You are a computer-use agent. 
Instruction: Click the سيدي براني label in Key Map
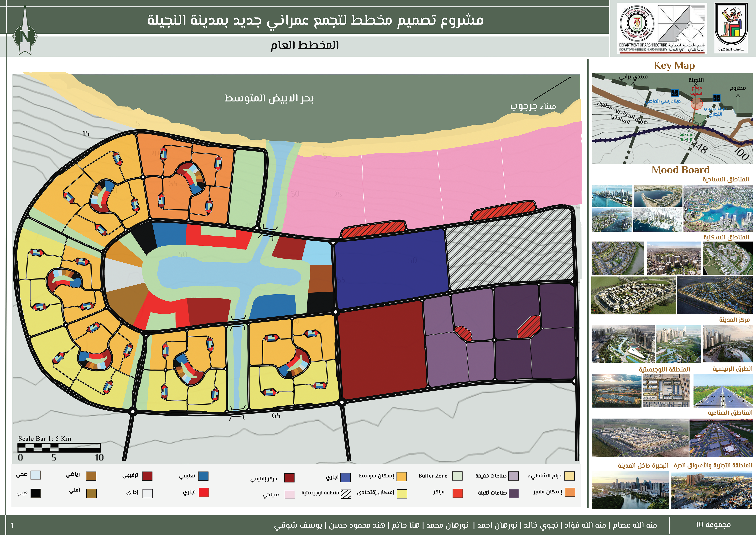[633, 77]
